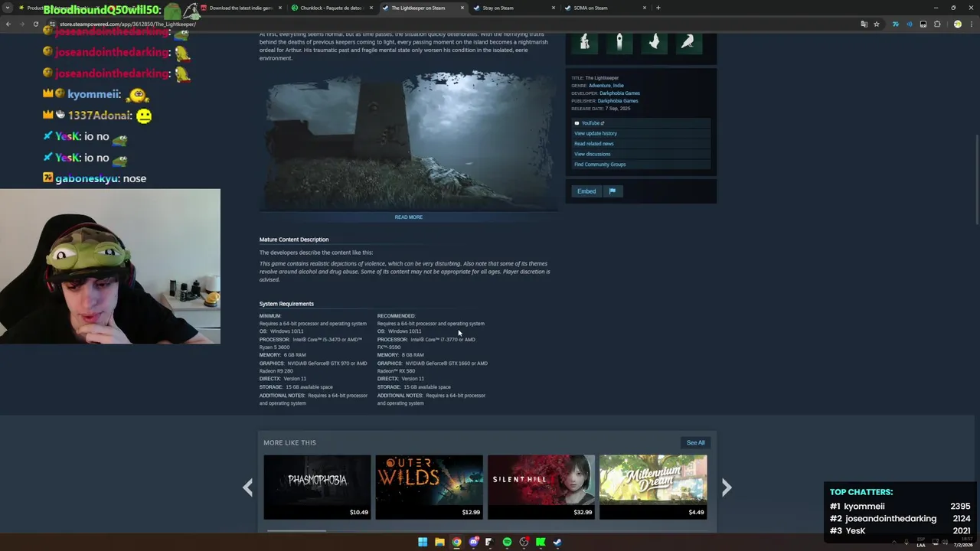The image size is (980, 551).
Task: Open Steam from the taskbar
Action: pyautogui.click(x=557, y=542)
